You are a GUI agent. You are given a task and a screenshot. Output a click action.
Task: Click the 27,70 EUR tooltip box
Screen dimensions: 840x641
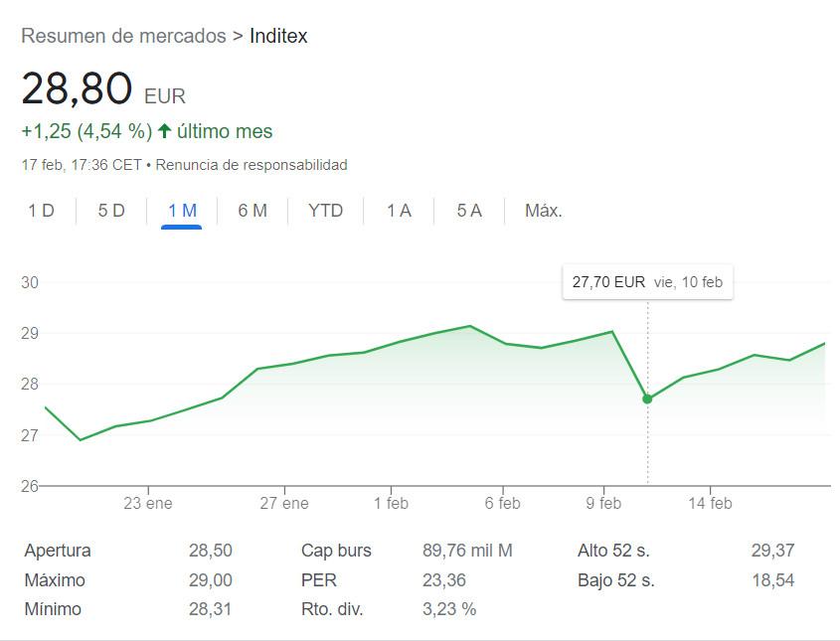click(648, 281)
